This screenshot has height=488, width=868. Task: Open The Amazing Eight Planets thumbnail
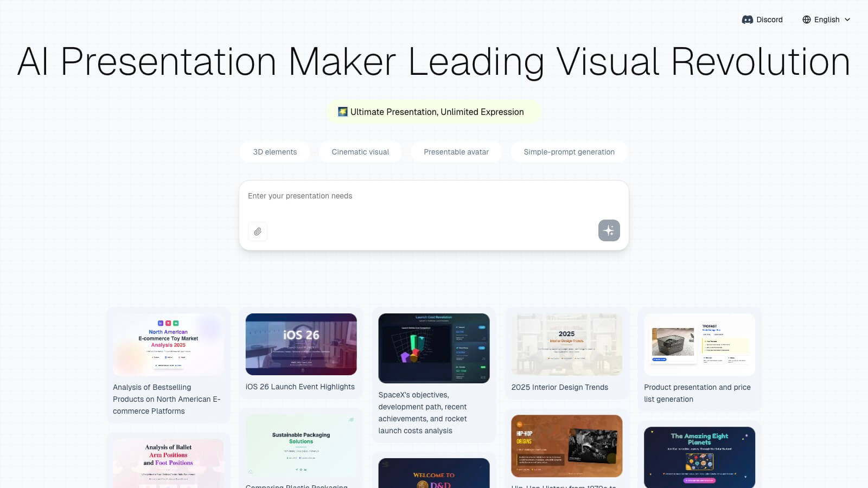699,457
